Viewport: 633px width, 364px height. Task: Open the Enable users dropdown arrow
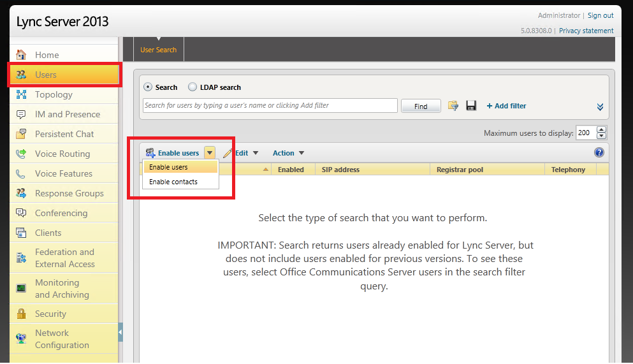(x=210, y=153)
